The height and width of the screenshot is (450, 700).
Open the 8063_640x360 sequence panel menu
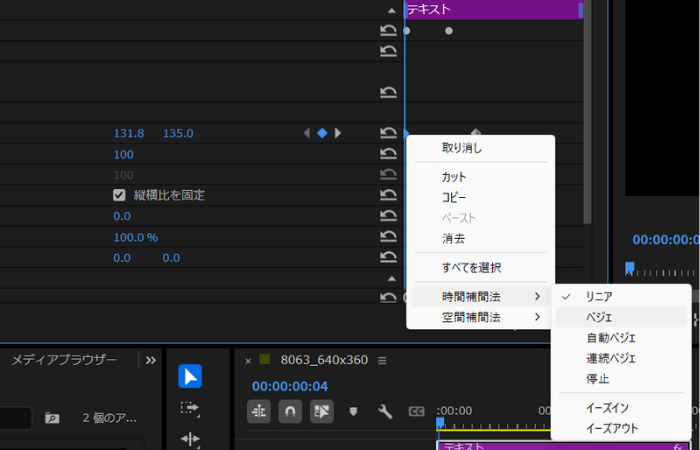click(382, 360)
